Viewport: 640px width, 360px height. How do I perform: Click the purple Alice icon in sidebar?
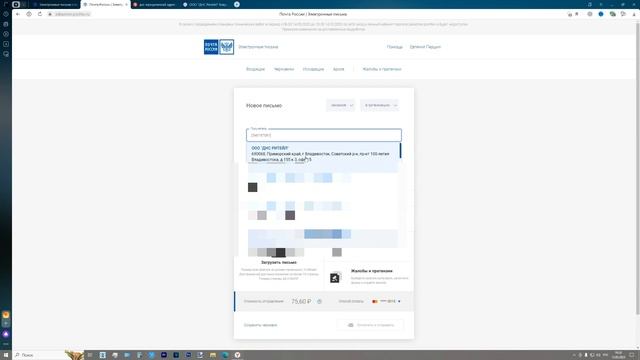point(6,334)
